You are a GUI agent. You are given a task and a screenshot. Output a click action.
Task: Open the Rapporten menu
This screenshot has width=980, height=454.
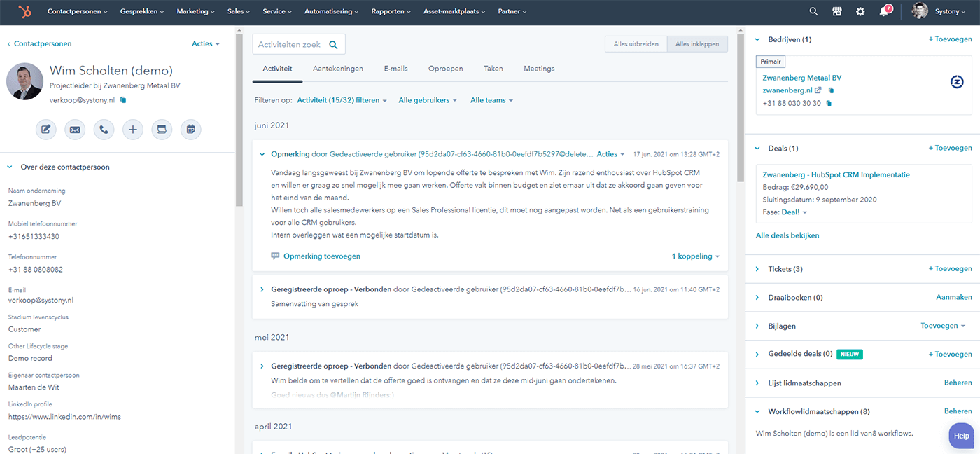click(391, 12)
